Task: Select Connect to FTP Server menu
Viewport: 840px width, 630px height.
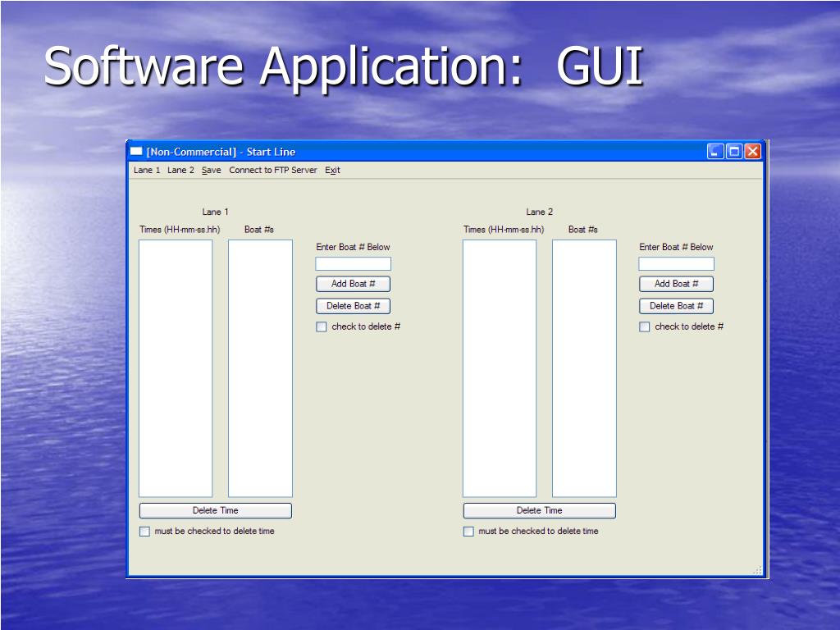Action: (272, 171)
